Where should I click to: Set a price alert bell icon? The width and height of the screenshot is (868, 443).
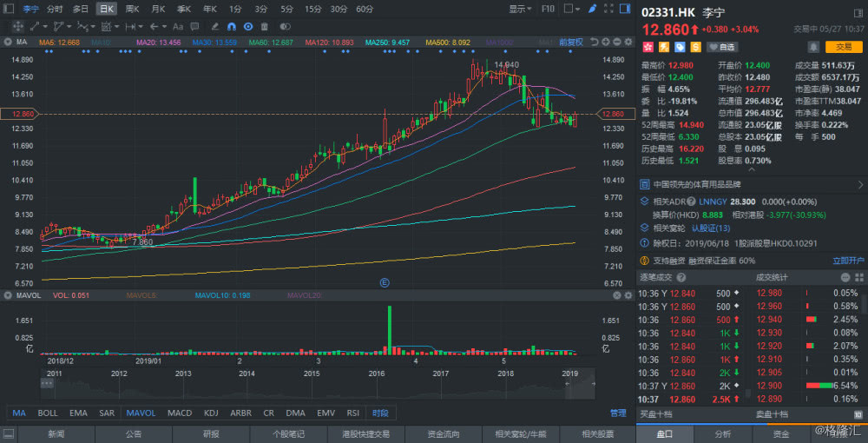(813, 47)
